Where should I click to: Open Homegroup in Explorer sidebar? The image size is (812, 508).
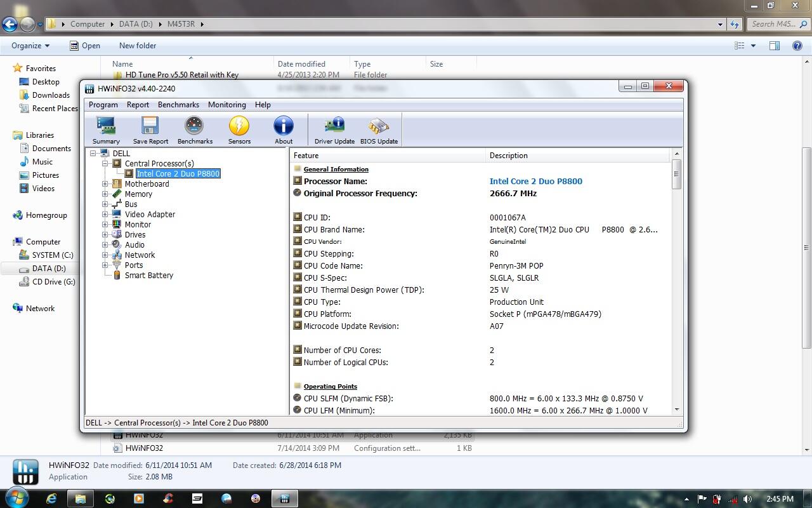(46, 215)
